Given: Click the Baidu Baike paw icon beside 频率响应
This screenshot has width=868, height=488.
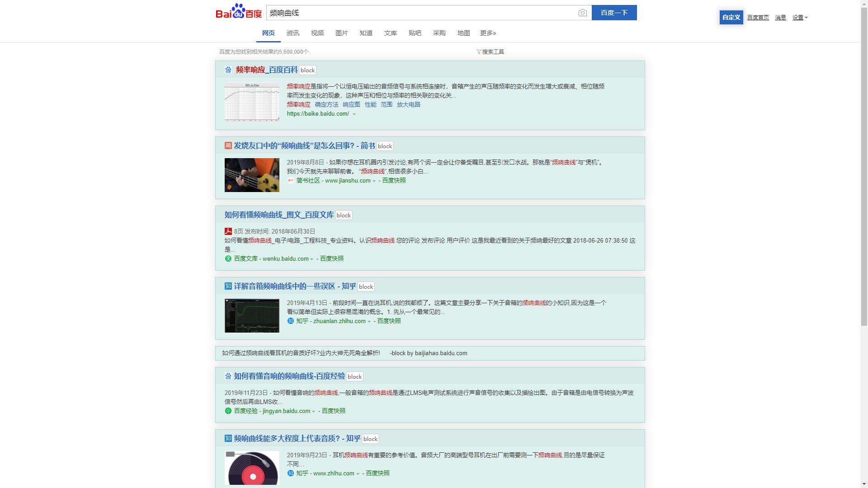Looking at the screenshot, I should 227,70.
